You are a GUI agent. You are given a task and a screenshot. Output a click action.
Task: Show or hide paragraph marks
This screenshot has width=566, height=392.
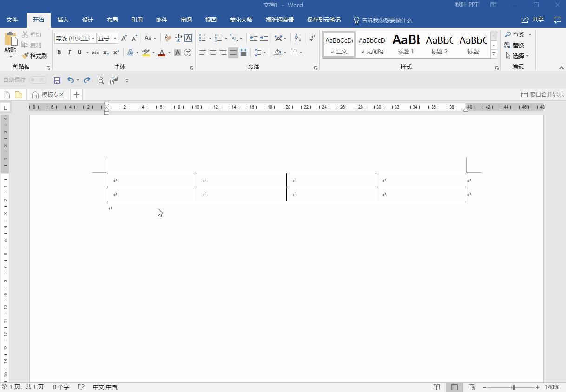312,38
